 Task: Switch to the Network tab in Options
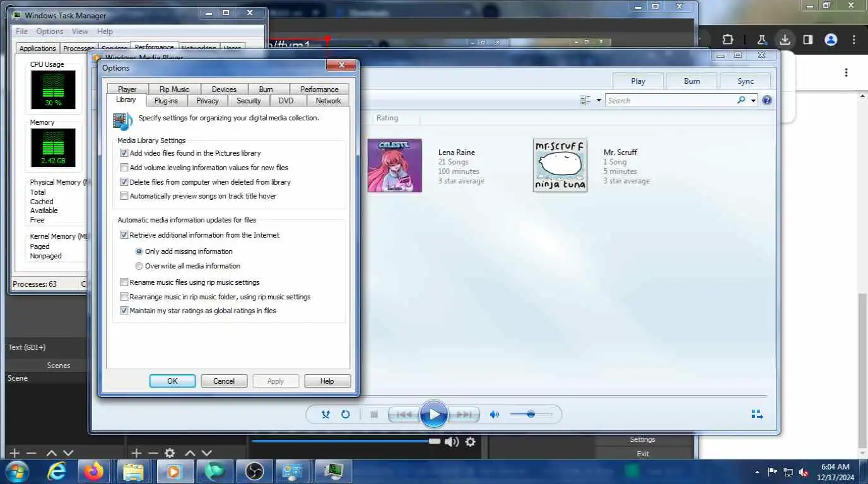point(328,101)
